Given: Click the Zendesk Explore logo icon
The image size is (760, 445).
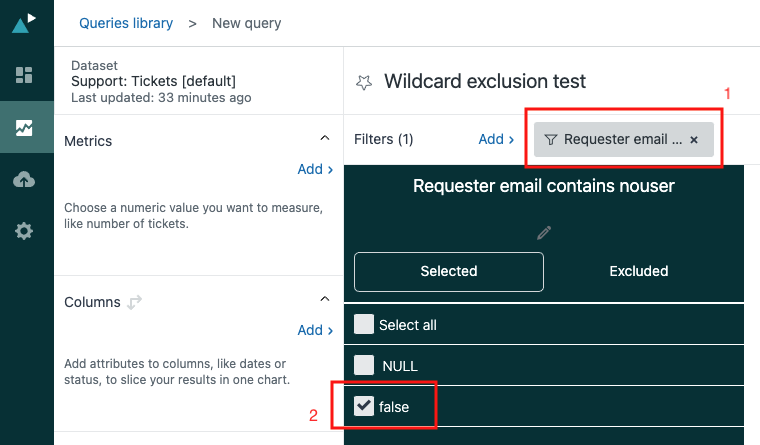Looking at the screenshot, I should (25, 22).
